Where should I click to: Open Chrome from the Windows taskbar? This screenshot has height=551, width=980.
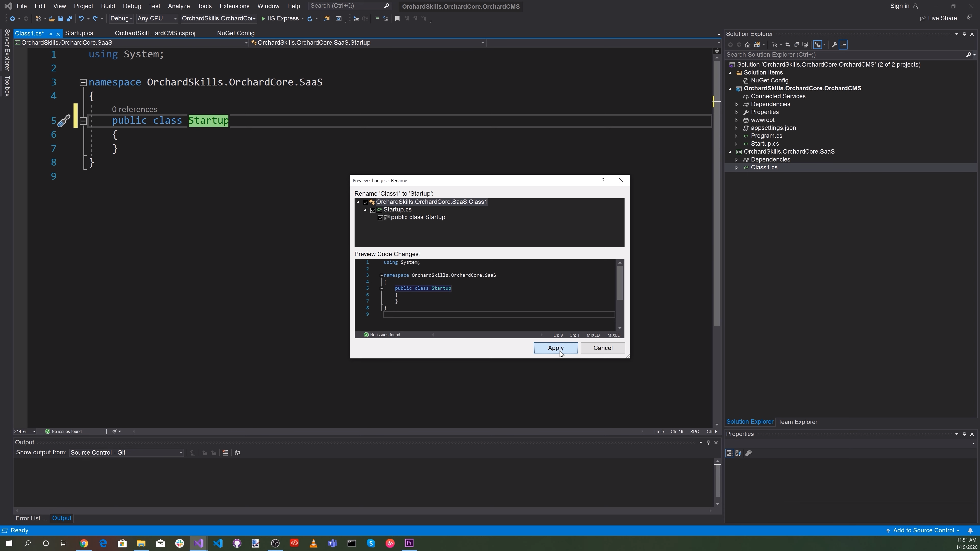point(84,543)
